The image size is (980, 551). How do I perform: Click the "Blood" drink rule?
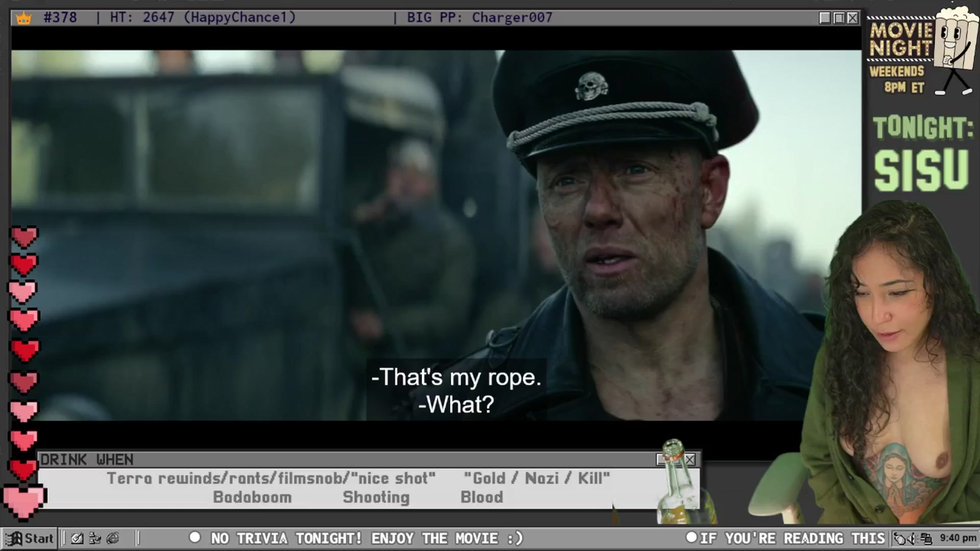click(482, 497)
